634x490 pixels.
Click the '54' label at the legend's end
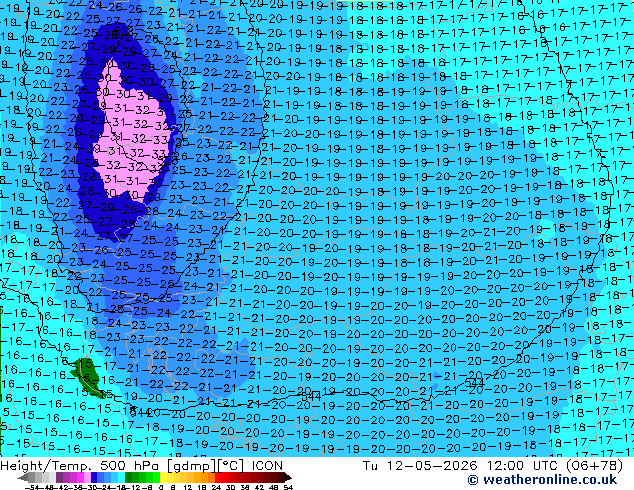288,487
